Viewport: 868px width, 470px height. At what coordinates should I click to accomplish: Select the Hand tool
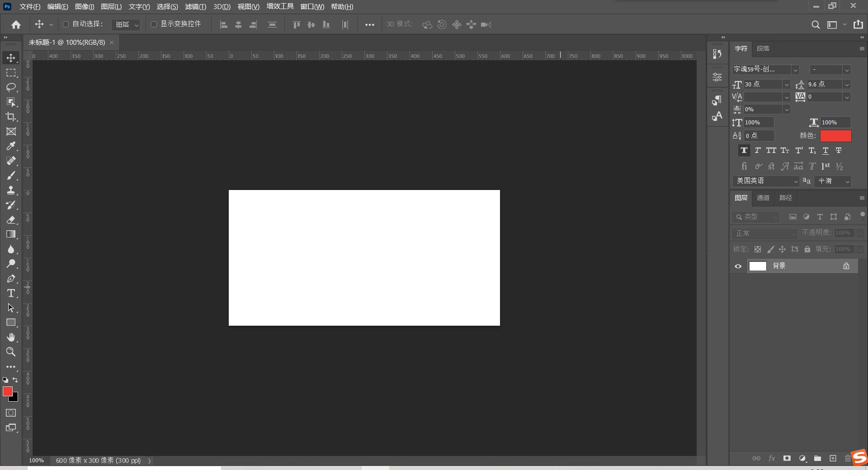(x=11, y=337)
